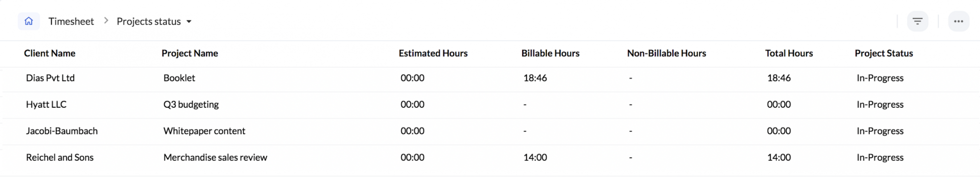The height and width of the screenshot is (177, 980).
Task: Open the three-dot more options menu
Action: coord(958,21)
